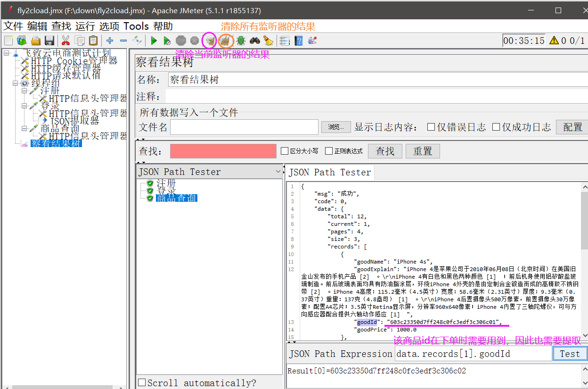
Task: Click the Reset search broom icon
Action: pos(269,41)
